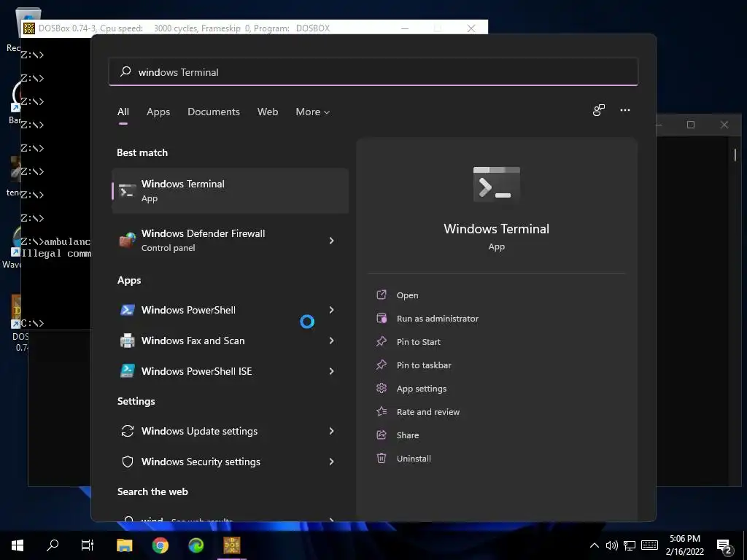
Task: Close the DOSBox window
Action: (x=471, y=28)
